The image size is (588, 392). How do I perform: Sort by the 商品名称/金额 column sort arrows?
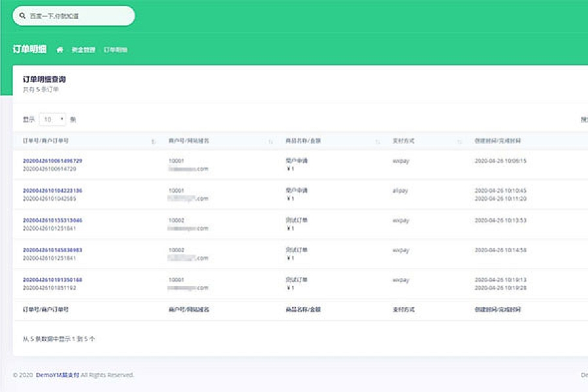(377, 141)
